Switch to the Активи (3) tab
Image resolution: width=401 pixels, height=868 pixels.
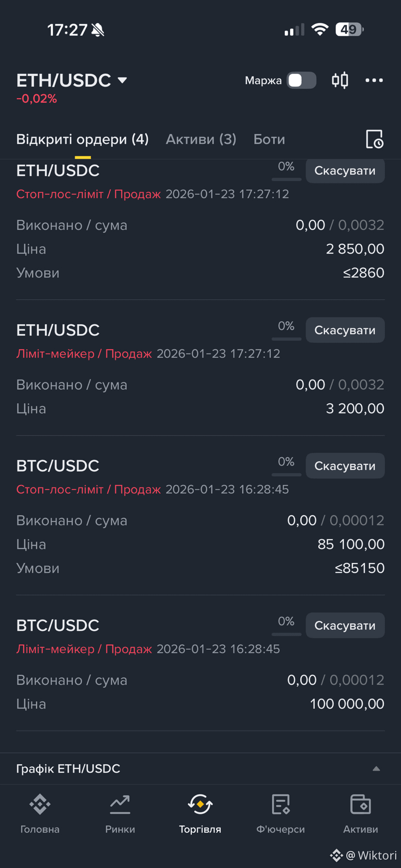pyautogui.click(x=201, y=139)
